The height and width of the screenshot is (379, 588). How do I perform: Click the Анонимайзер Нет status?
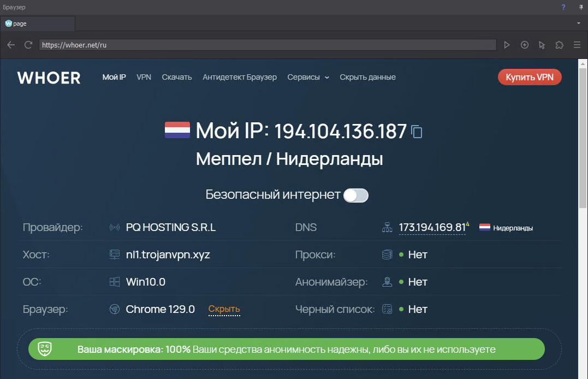(417, 282)
